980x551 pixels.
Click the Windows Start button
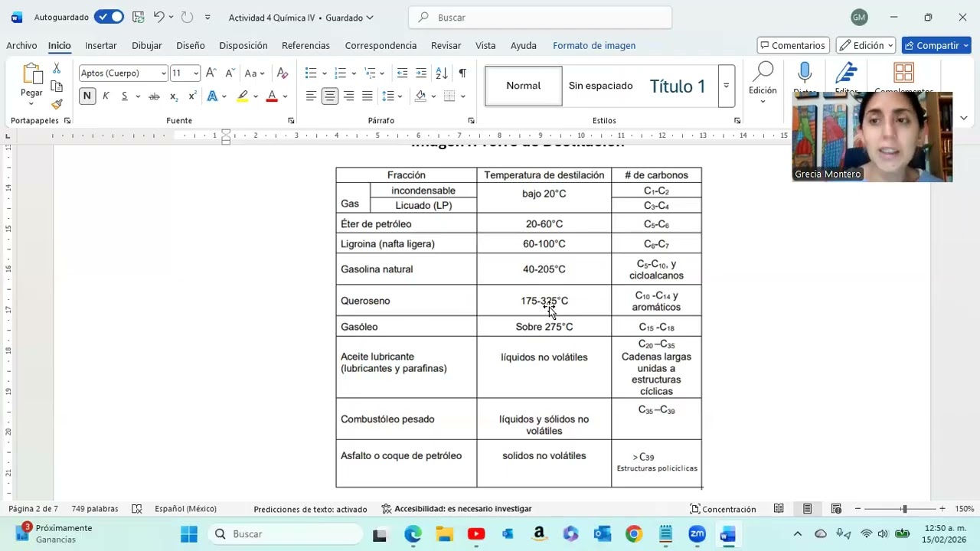point(189,534)
